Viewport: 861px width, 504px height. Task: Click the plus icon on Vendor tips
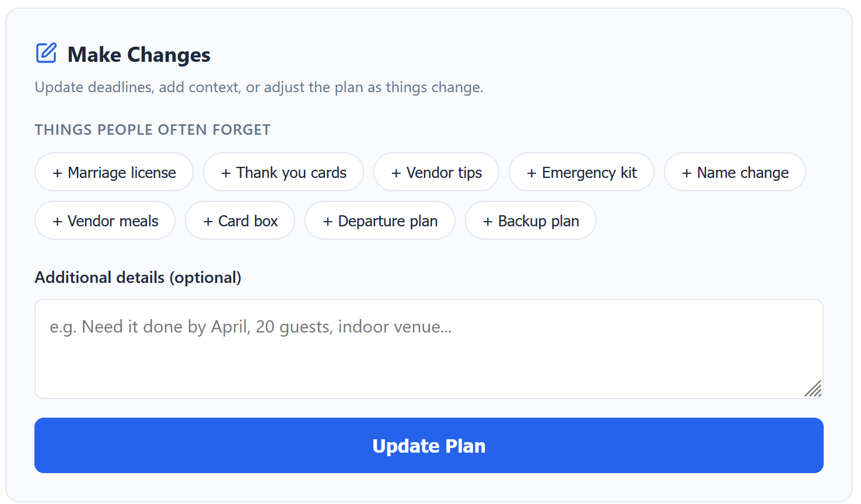tap(396, 173)
